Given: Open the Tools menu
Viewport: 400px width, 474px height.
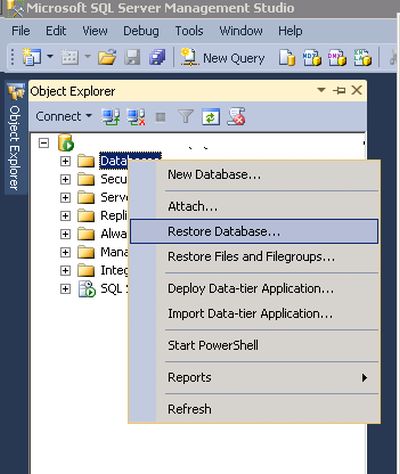Looking at the screenshot, I should (x=189, y=31).
